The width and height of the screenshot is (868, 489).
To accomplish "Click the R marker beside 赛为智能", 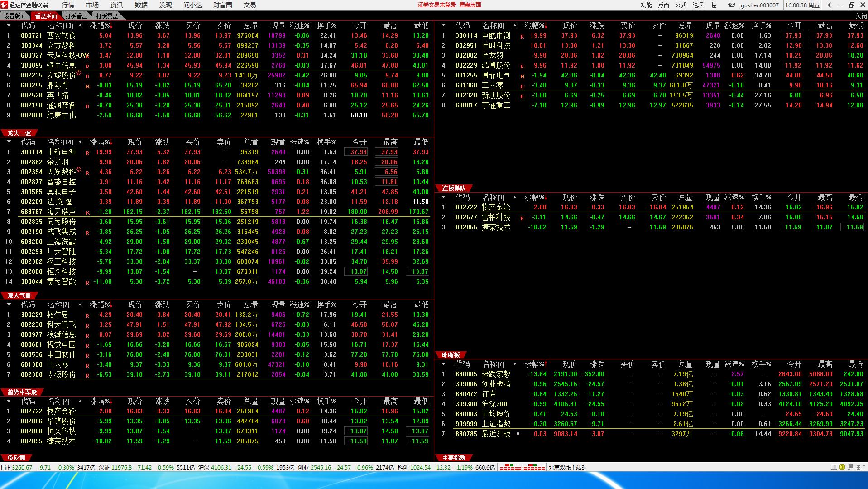I will pyautogui.click(x=87, y=283).
